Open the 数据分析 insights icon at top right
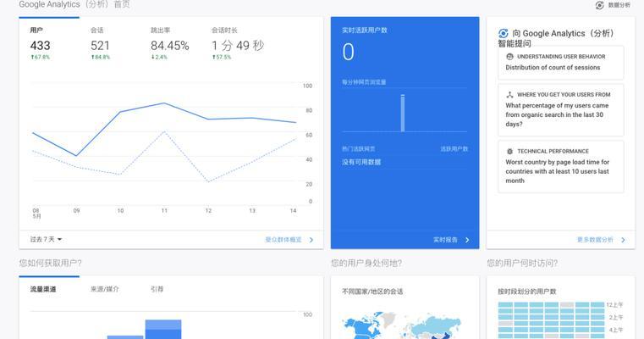Image resolution: width=644 pixels, height=339 pixels. (x=599, y=5)
